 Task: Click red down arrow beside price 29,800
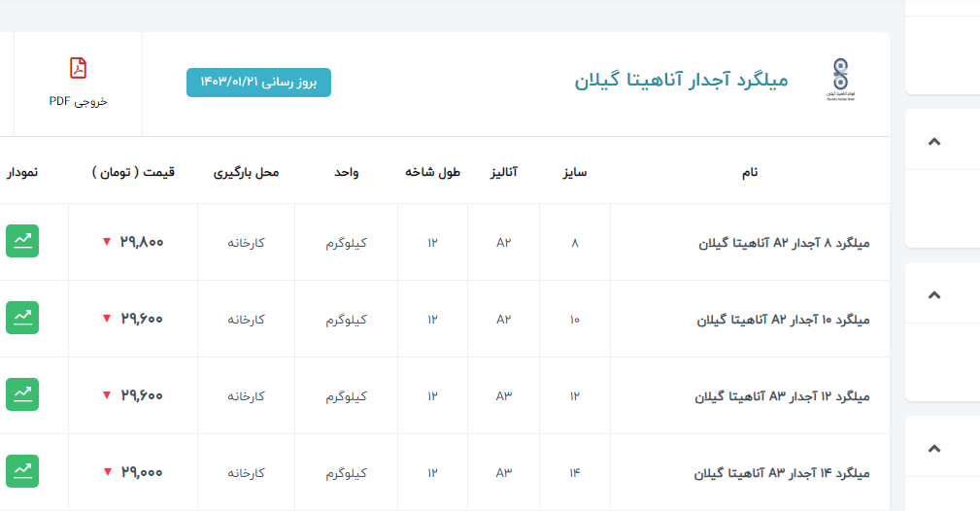point(107,242)
